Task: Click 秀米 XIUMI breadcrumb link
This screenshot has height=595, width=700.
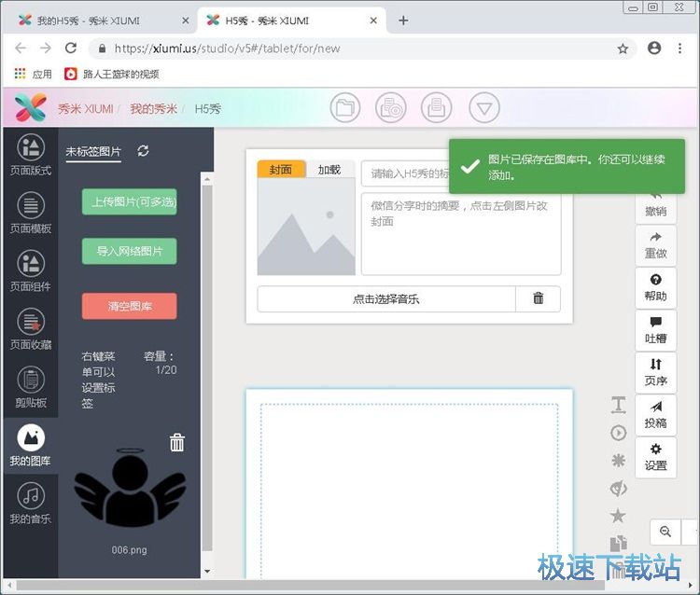Action: pos(86,109)
